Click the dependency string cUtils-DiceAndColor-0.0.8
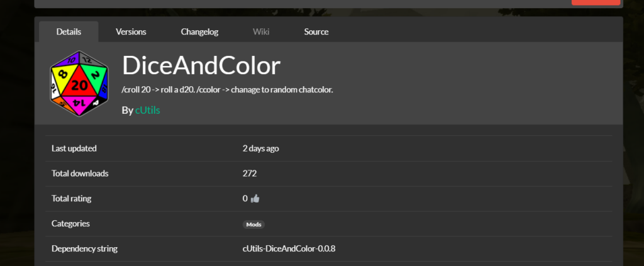This screenshot has width=644, height=266. click(289, 248)
